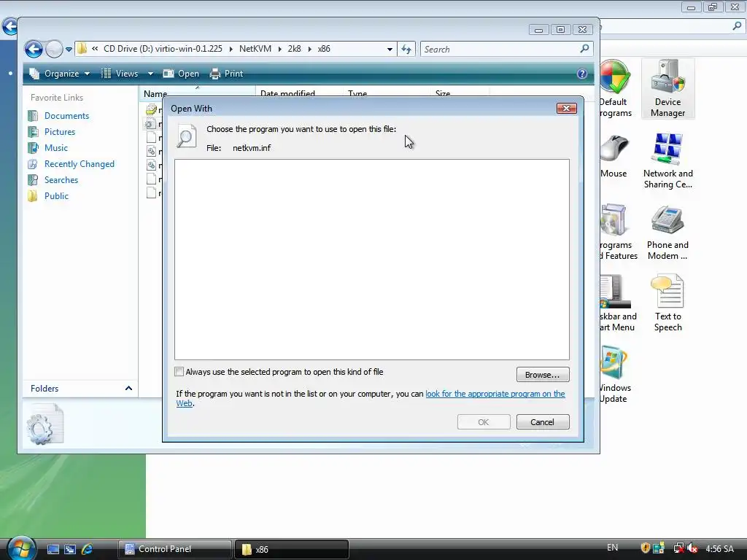Open Music favorite link
Image resolution: width=747 pixels, height=560 pixels.
click(x=55, y=148)
